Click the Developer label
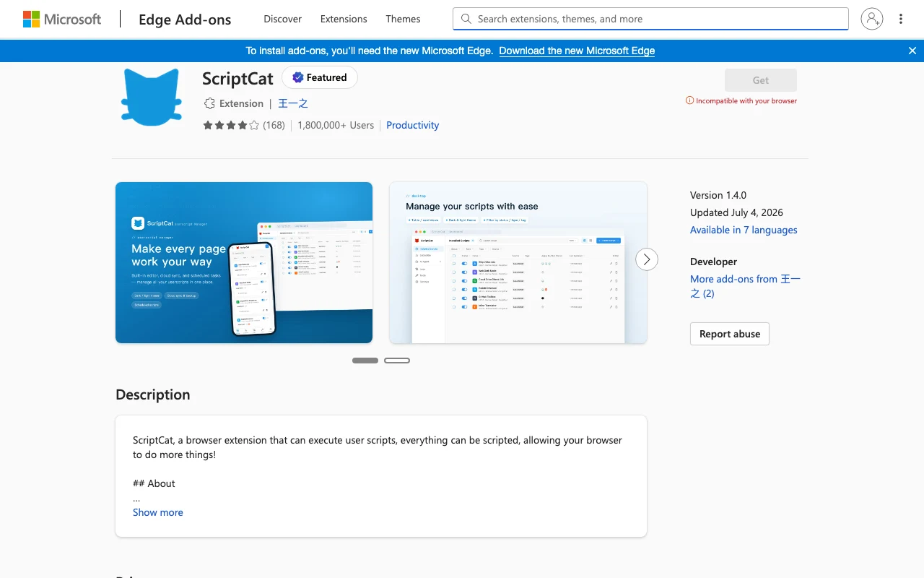Screen dimensions: 924x578 [x=714, y=262]
